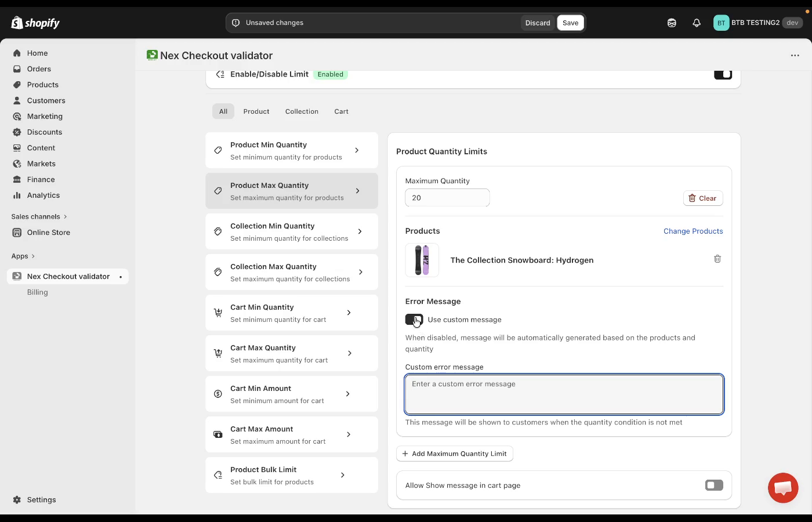The height and width of the screenshot is (522, 812).
Task: Expand Collection Min Quantity chevron
Action: 360,231
